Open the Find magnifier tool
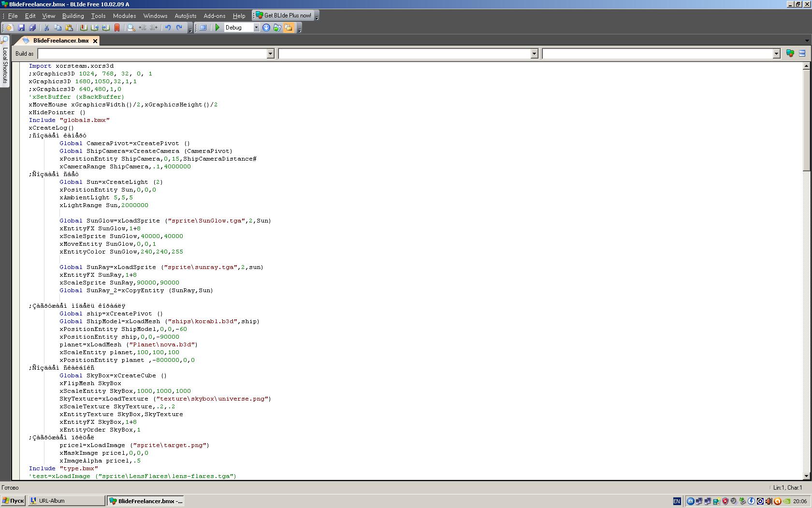The width and height of the screenshot is (812, 508). click(131, 28)
